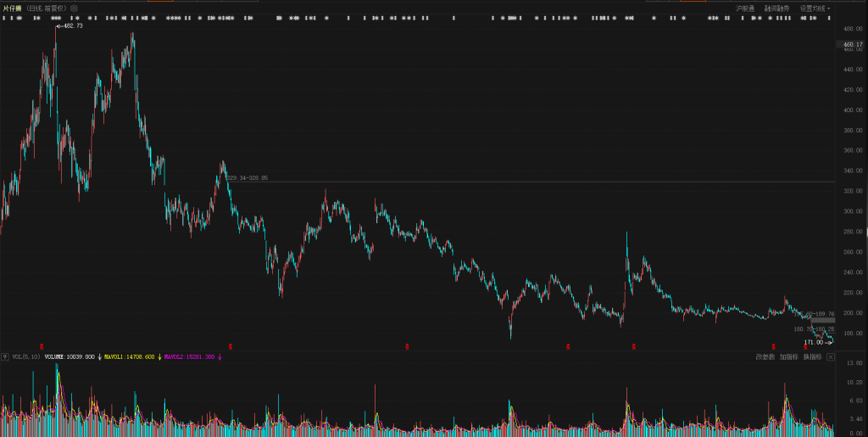Click the 460.17 price tag on axis
This screenshot has width=868, height=437.
click(853, 45)
